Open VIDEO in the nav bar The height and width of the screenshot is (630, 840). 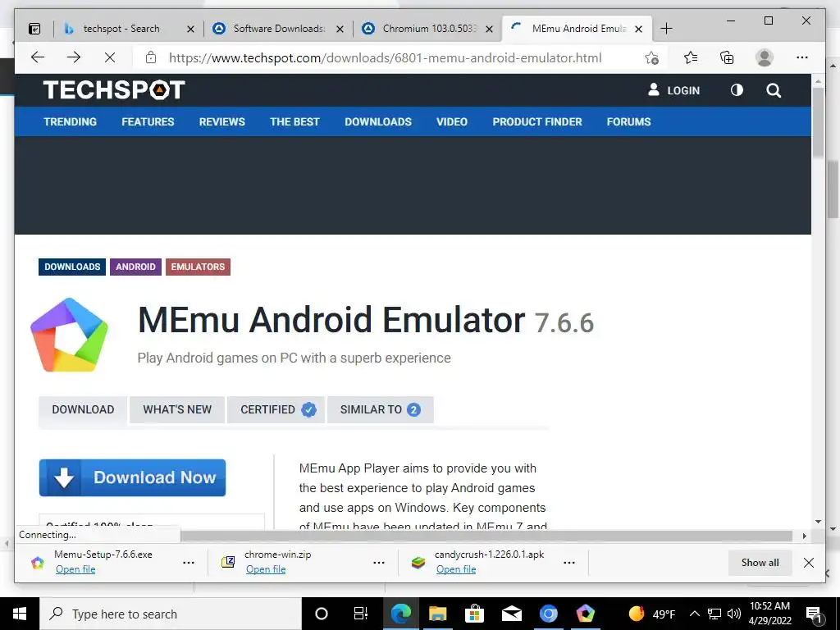(452, 121)
